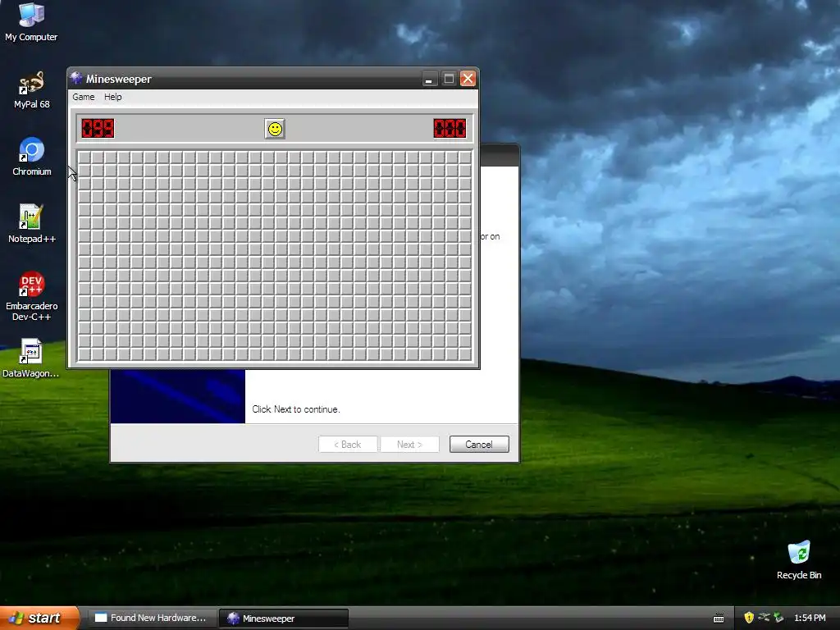Click the Minesweeper taskbar button
This screenshot has width=840, height=630.
pyautogui.click(x=284, y=619)
